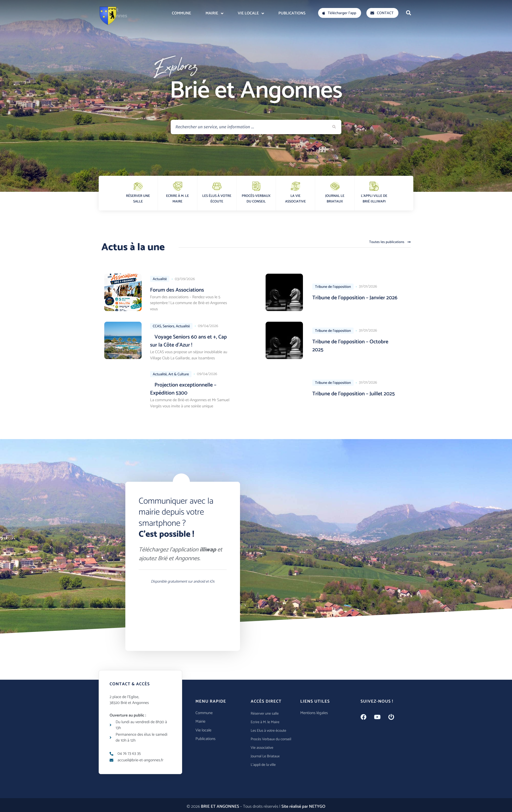The height and width of the screenshot is (812, 512).
Task: Open Projection exceptionnelle – Expédition 5300 article
Action: [x=183, y=389]
